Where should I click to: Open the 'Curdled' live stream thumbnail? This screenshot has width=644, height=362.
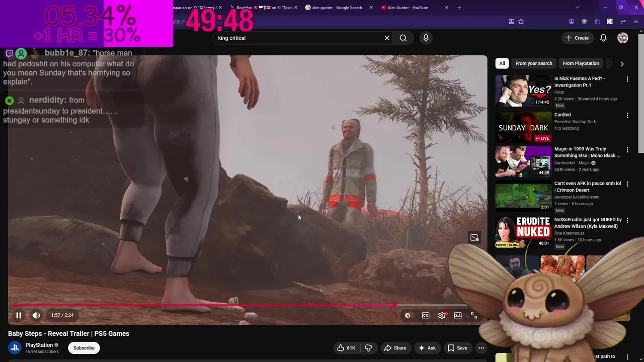(523, 127)
